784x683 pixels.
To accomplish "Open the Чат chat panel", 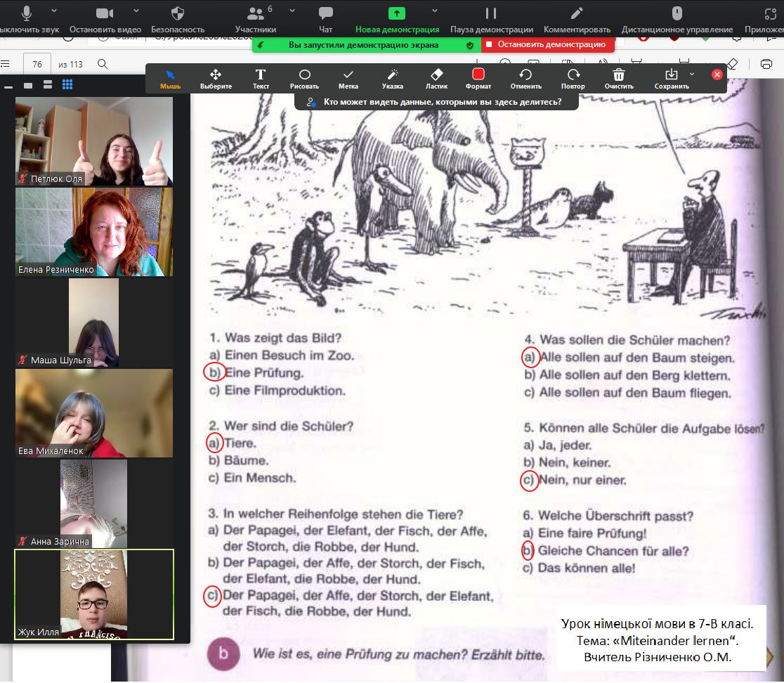I will click(325, 18).
